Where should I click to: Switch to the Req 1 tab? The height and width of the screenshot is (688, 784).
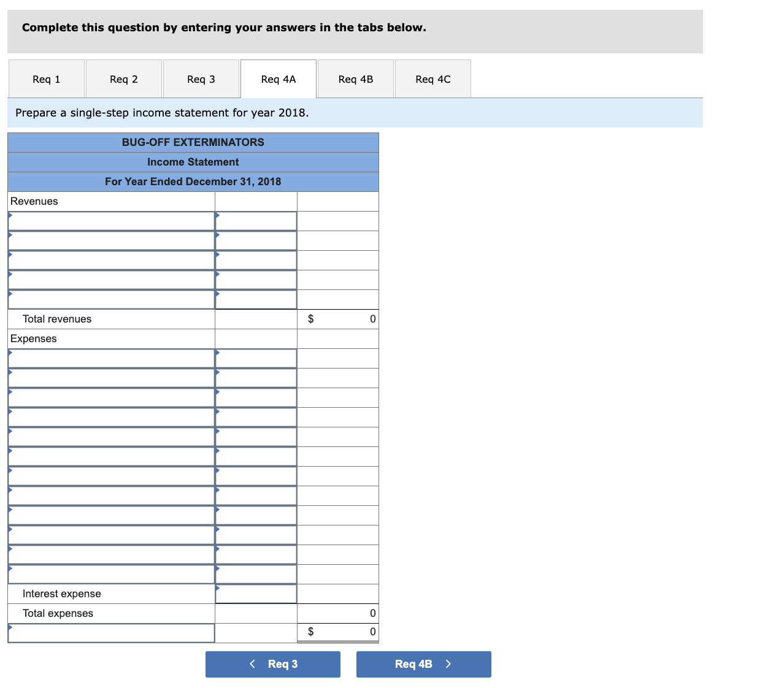(x=47, y=79)
